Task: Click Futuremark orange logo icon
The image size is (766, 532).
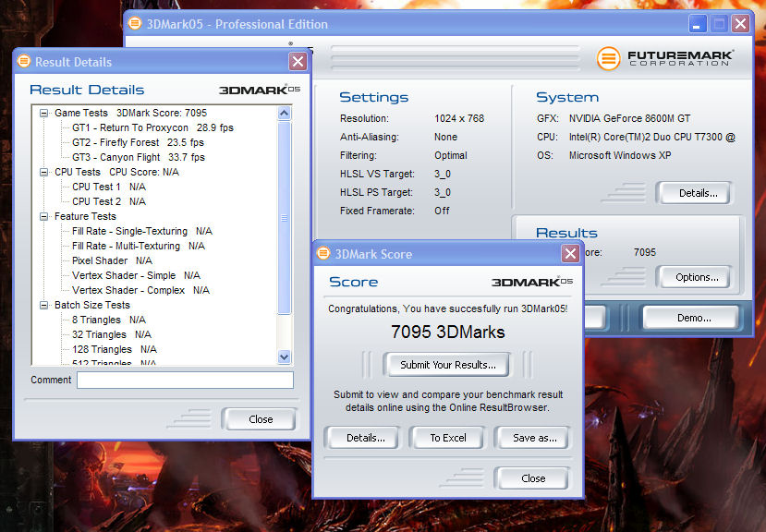Action: point(608,58)
